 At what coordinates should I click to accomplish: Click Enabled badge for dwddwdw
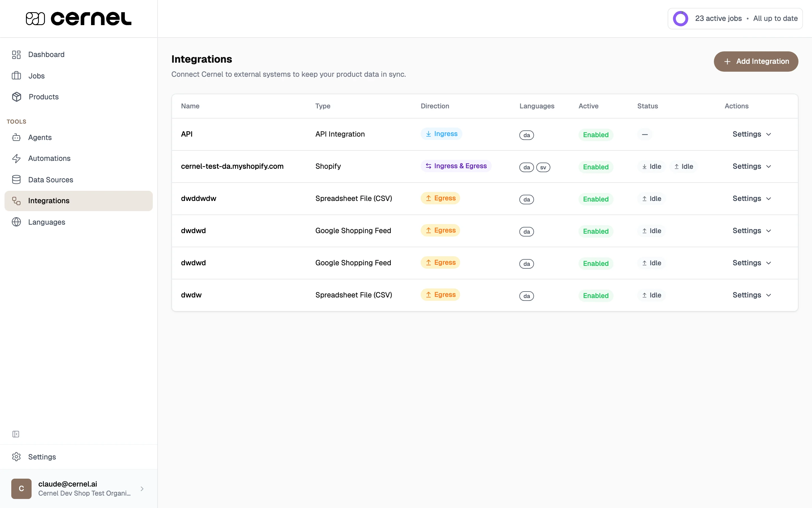tap(595, 199)
